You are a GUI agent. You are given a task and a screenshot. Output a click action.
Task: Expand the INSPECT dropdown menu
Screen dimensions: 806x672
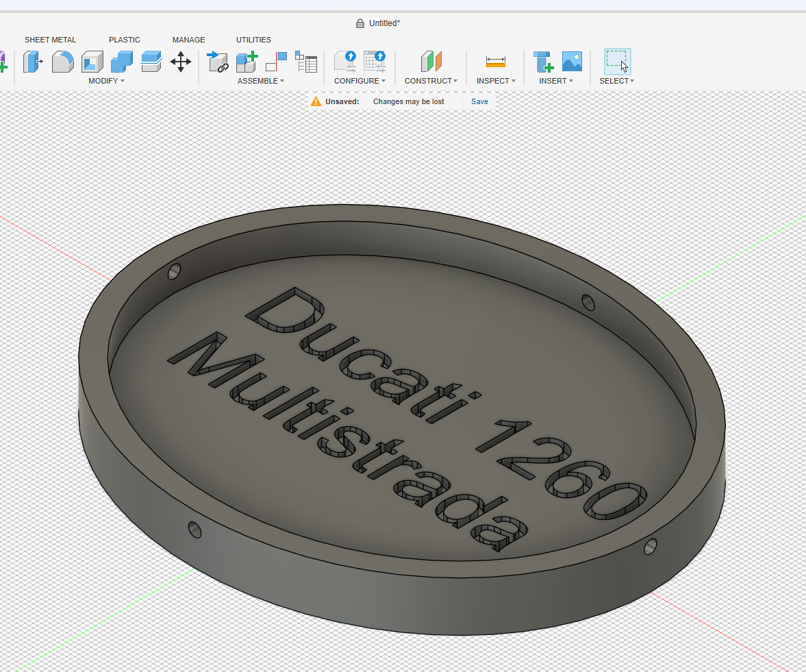pos(496,81)
